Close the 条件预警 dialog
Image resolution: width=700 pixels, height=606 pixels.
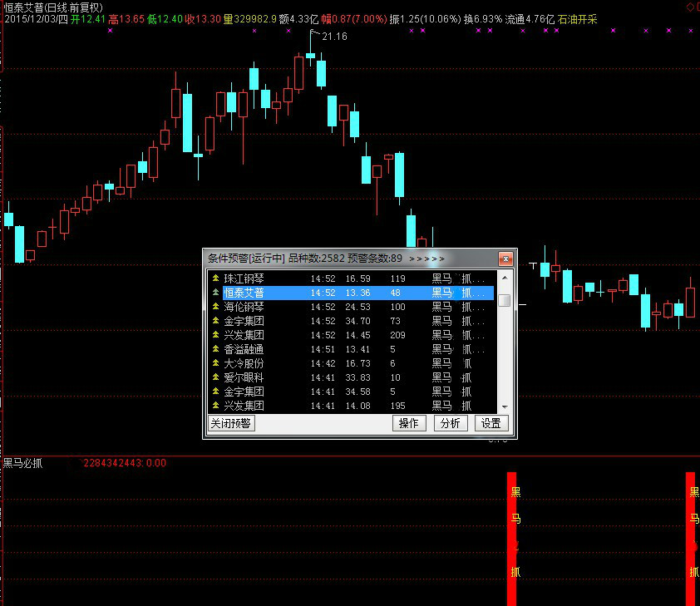click(x=504, y=258)
